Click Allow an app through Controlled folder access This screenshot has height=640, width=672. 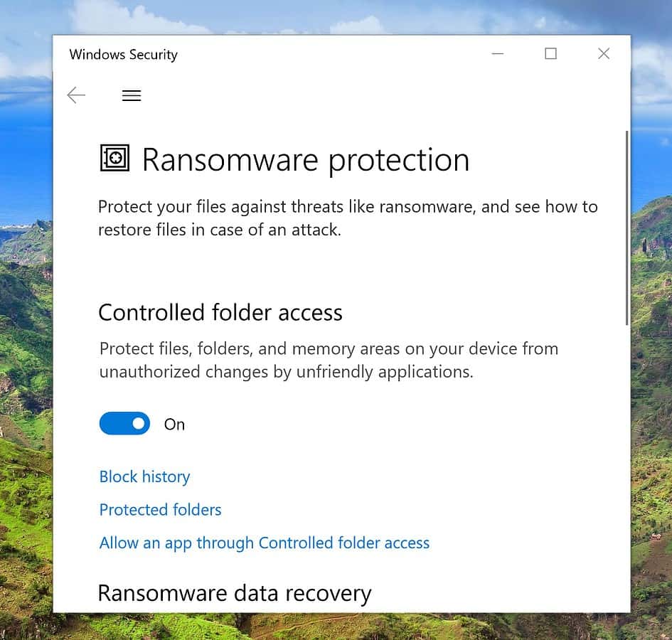[264, 543]
